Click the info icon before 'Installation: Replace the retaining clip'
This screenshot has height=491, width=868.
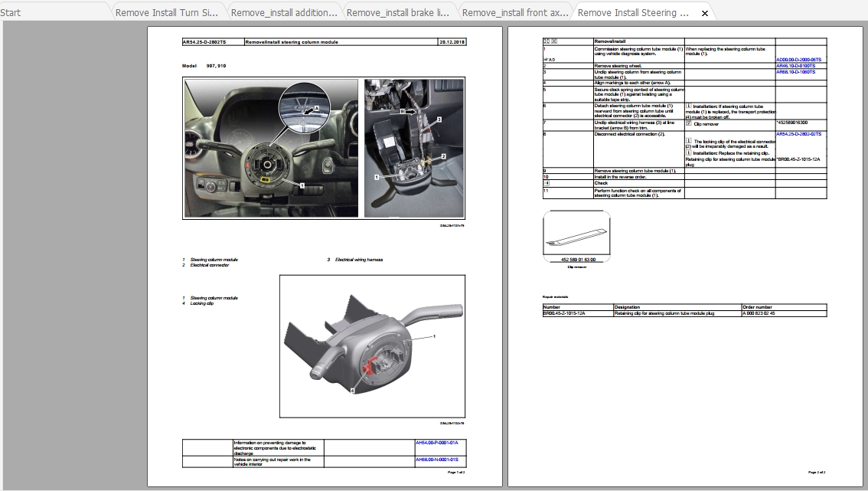click(x=689, y=152)
